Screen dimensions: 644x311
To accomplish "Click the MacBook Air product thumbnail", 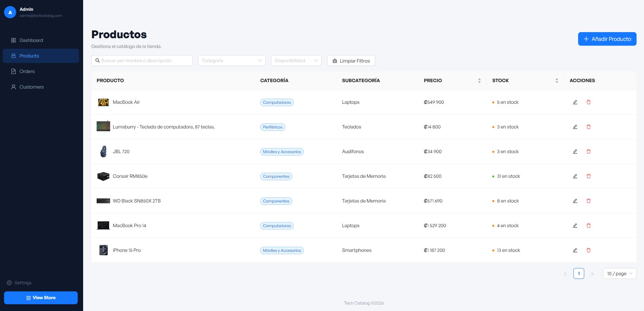I will tap(103, 102).
